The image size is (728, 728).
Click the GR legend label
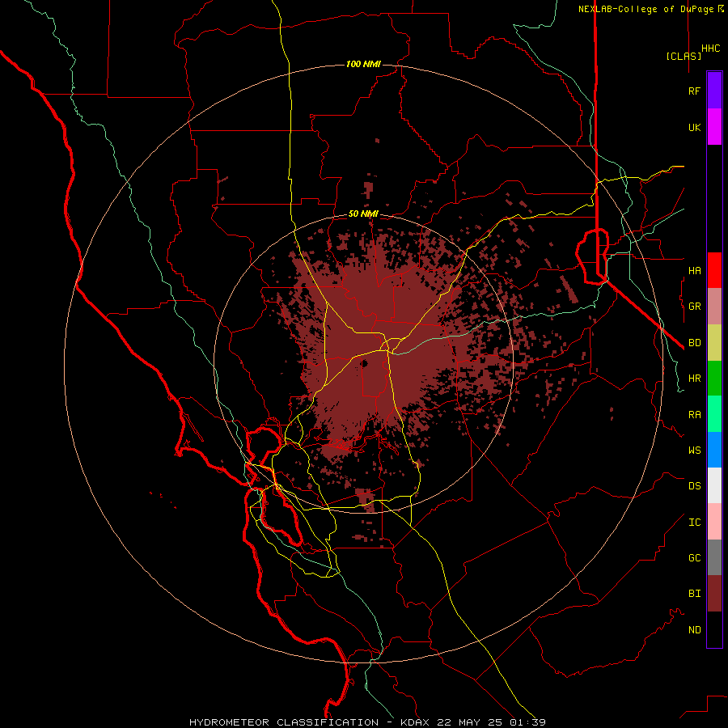694,307
